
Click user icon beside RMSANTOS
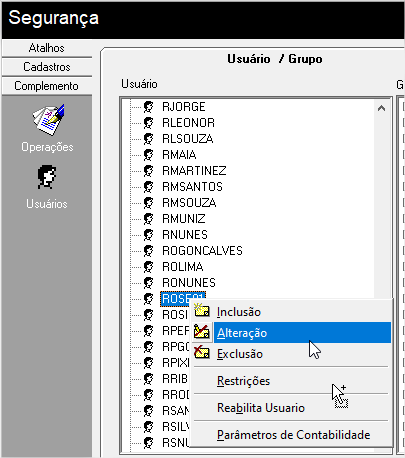(x=148, y=187)
